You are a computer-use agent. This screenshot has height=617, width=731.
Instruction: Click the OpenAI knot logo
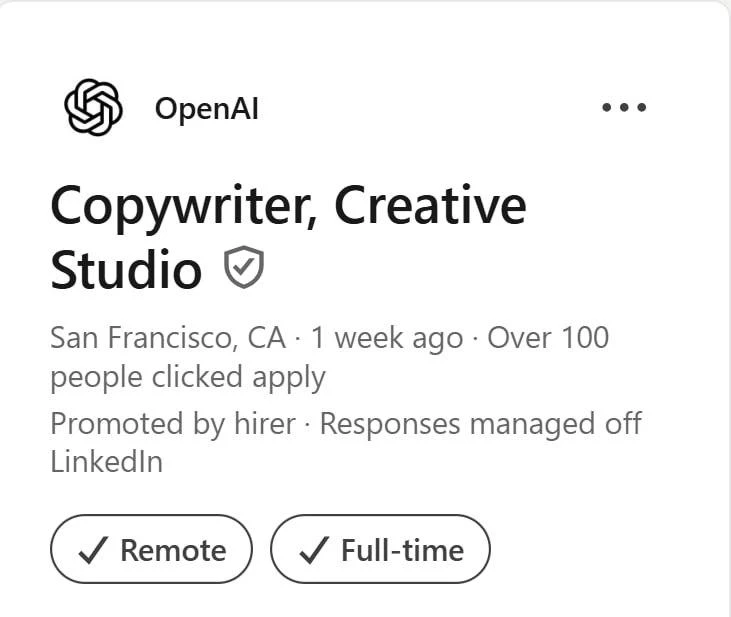(93, 107)
